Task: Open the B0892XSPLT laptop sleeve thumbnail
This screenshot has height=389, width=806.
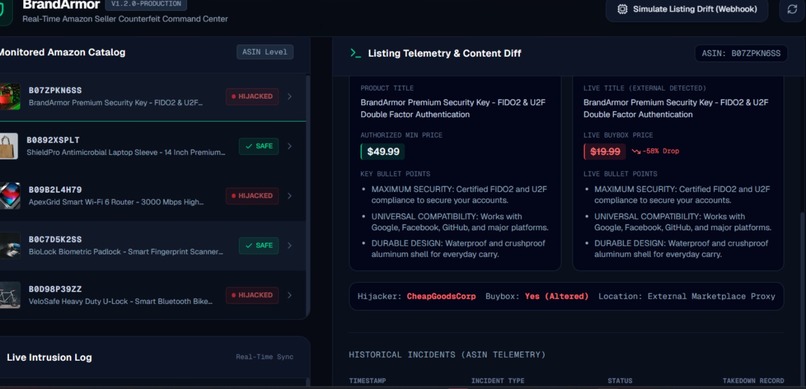Action: (9, 146)
